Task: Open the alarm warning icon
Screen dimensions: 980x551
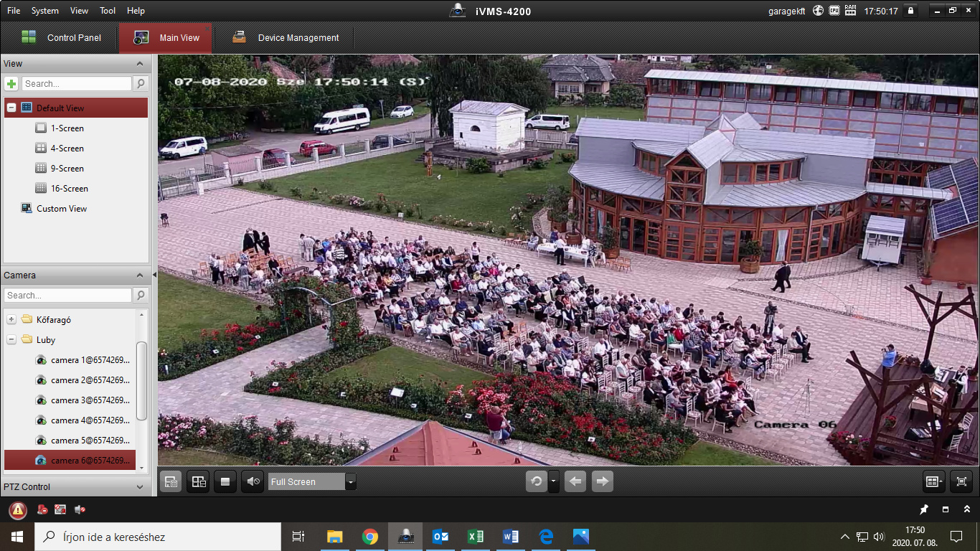Action: [18, 510]
